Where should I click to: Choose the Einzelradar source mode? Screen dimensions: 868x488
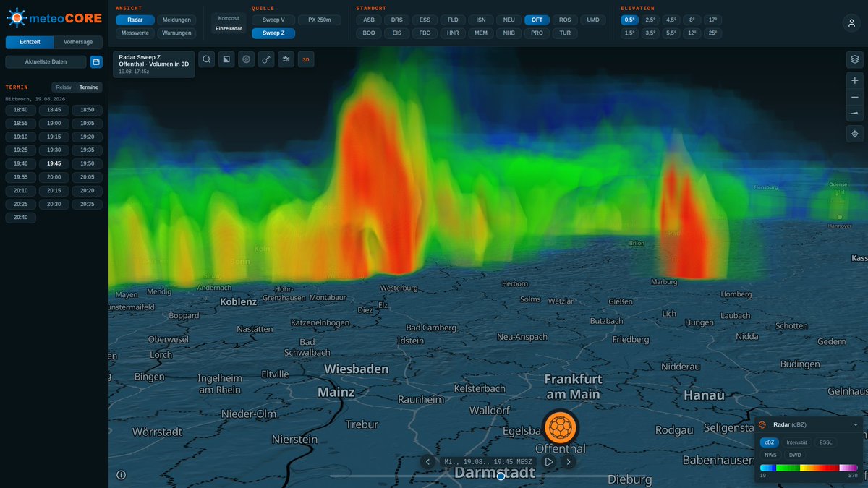click(229, 29)
